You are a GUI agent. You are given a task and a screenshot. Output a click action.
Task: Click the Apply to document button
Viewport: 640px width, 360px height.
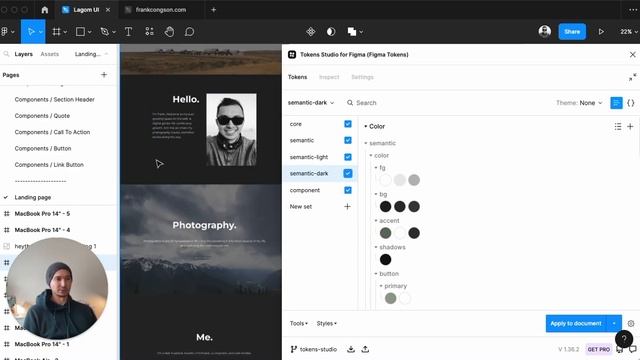point(576,323)
